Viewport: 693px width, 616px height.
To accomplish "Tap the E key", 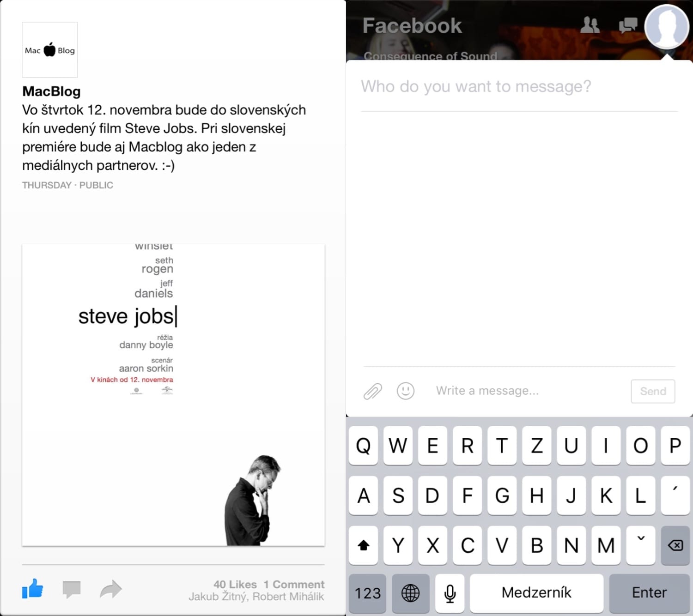I will coord(433,446).
